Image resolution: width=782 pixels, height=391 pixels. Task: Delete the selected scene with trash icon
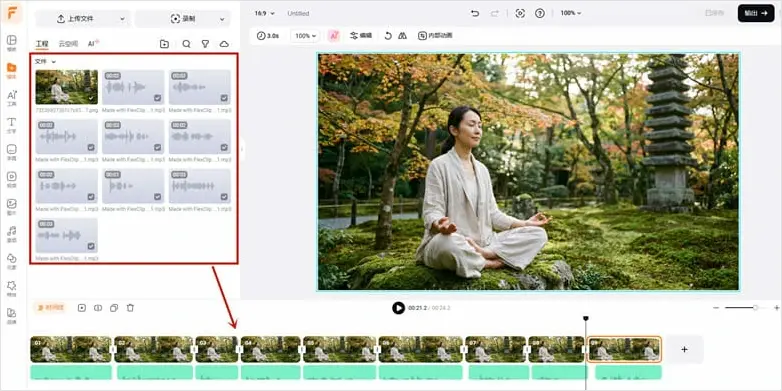pyautogui.click(x=130, y=308)
